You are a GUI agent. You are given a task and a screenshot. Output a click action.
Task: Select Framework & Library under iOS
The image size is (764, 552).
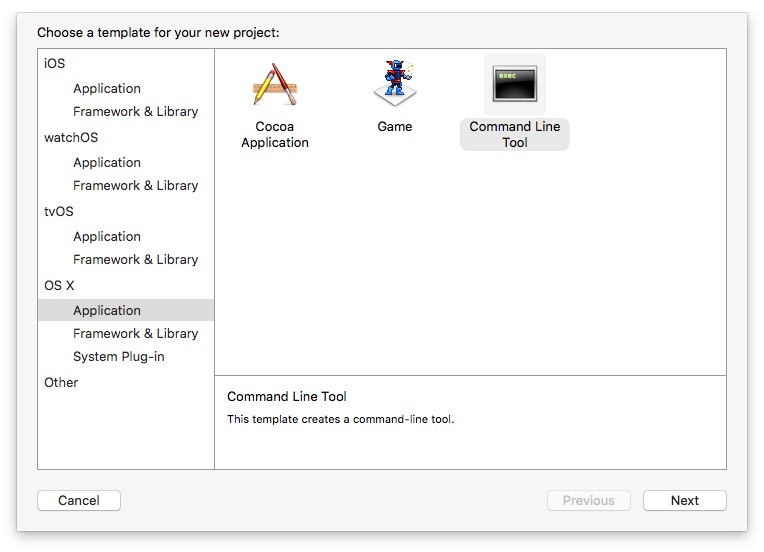[x=135, y=112]
